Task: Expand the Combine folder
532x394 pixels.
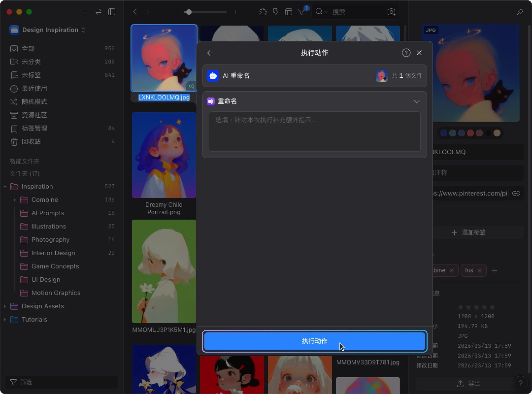Action: click(15, 200)
